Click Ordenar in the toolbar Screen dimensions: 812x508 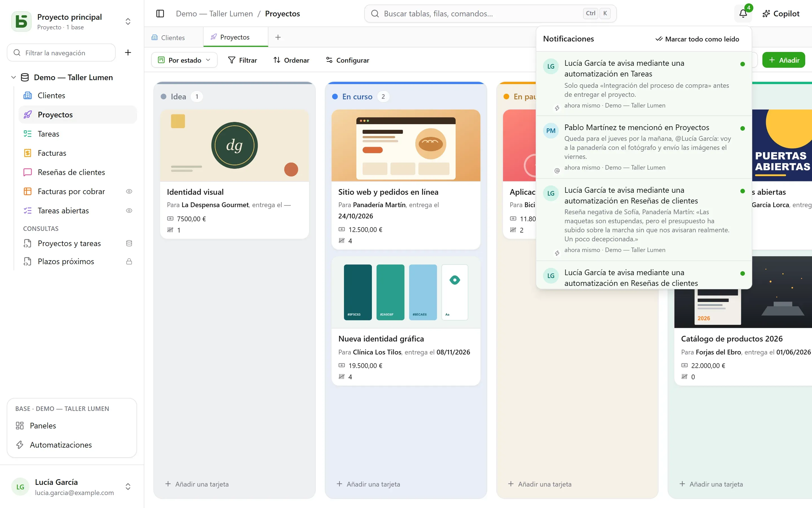(x=291, y=60)
